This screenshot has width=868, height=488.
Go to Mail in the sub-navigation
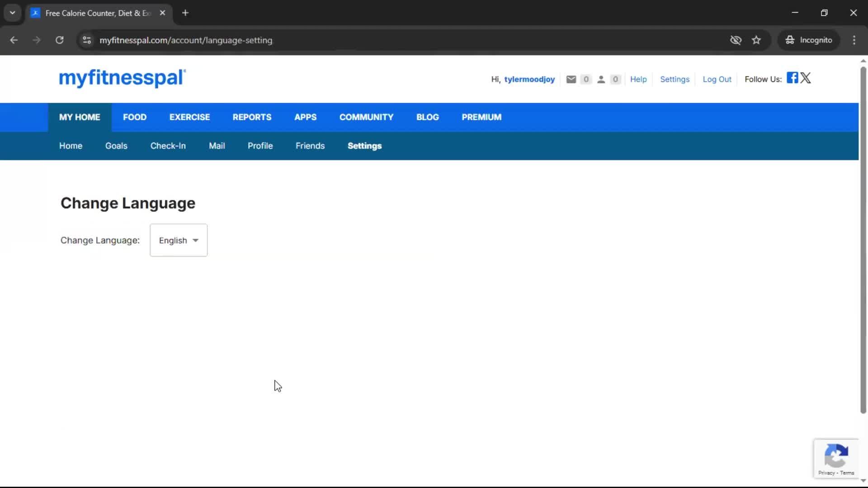(217, 146)
